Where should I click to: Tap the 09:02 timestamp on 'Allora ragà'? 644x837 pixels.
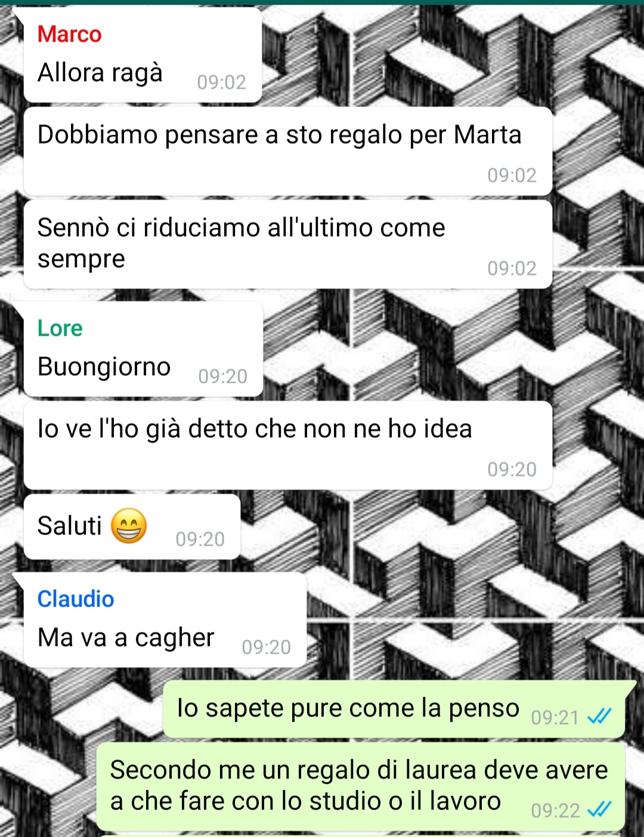tap(222, 82)
